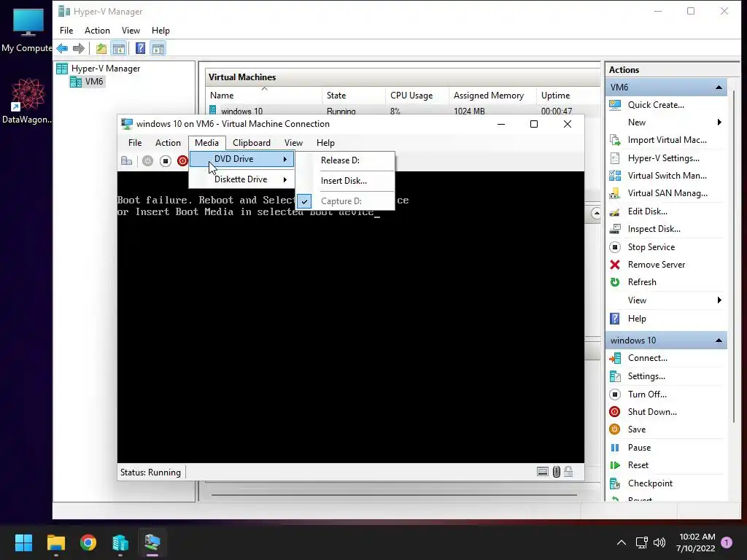The width and height of the screenshot is (747, 560).
Task: Go back with Hyper-V Manager back arrow
Action: click(x=62, y=48)
